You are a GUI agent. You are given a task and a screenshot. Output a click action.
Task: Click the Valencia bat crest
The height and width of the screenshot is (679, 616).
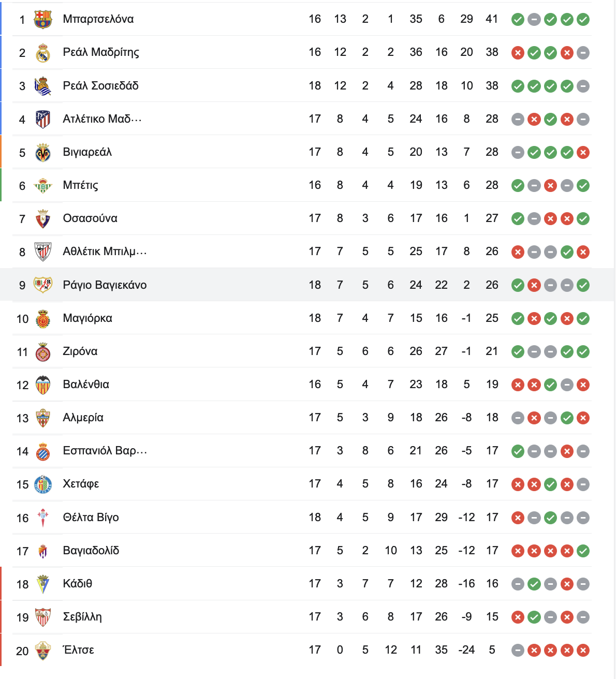coord(43,385)
